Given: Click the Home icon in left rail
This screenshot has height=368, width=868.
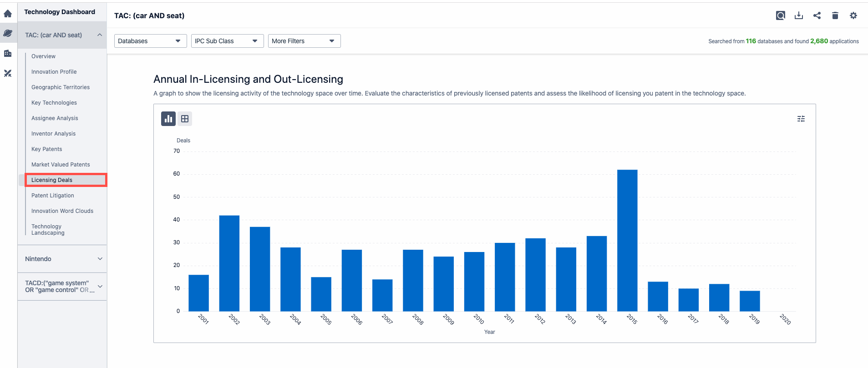Looking at the screenshot, I should [x=8, y=14].
